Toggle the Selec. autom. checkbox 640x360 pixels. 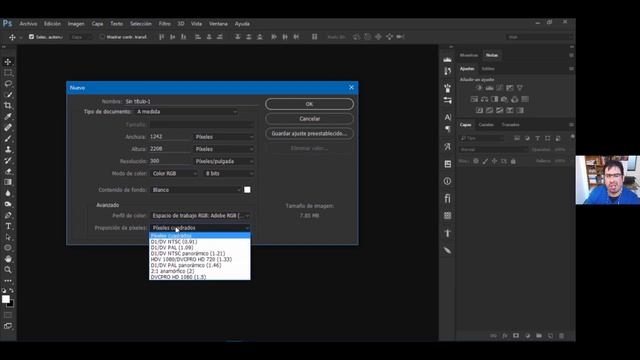click(31, 37)
